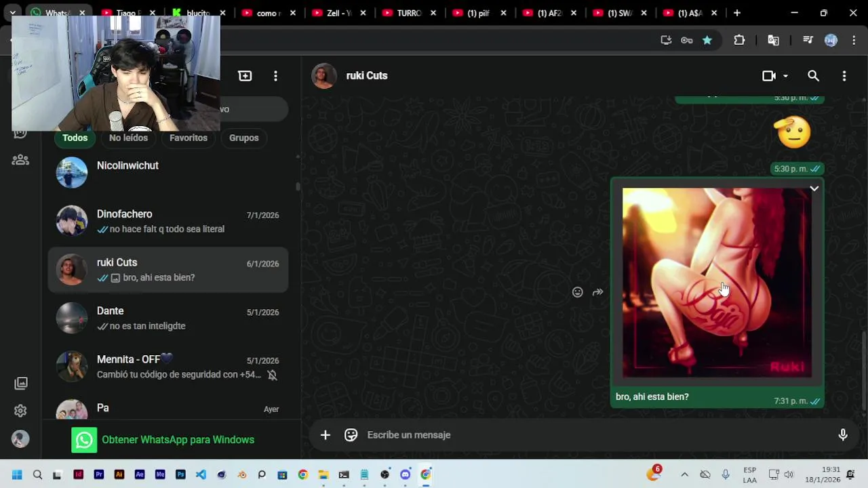Viewport: 868px width, 488px height.
Task: Click the ruki Cuts contact header name
Action: pos(367,76)
